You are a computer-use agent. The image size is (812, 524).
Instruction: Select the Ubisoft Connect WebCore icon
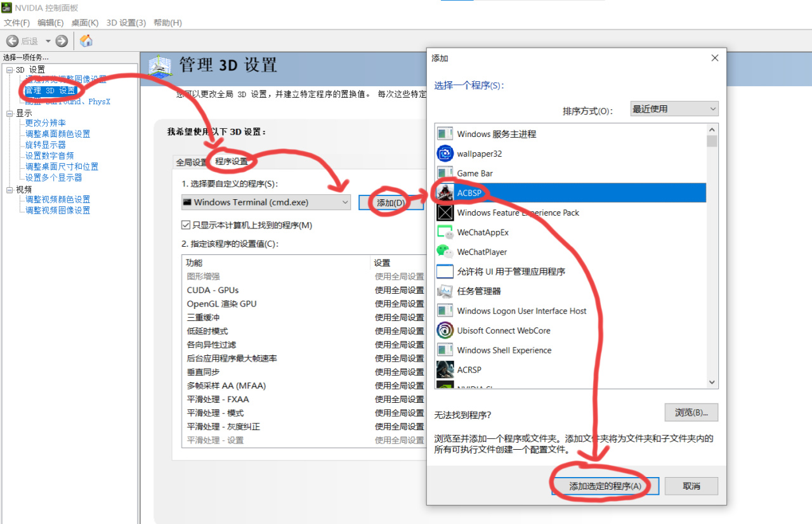coord(445,331)
